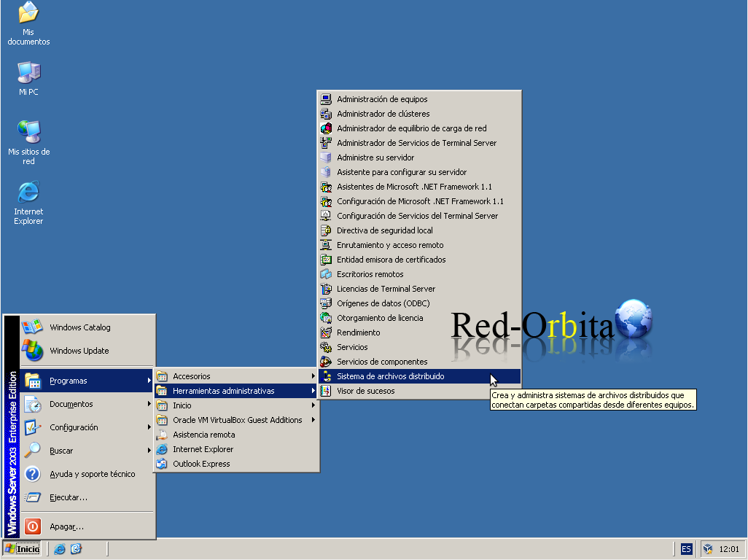
Task: Click the taskbar clock showing 12:01
Action: pyautogui.click(x=729, y=549)
